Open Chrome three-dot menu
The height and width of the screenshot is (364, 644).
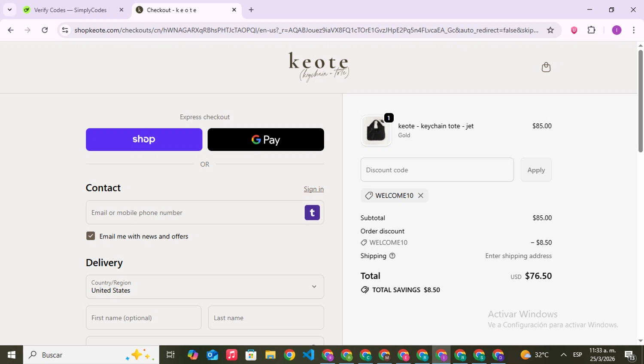coord(634,30)
